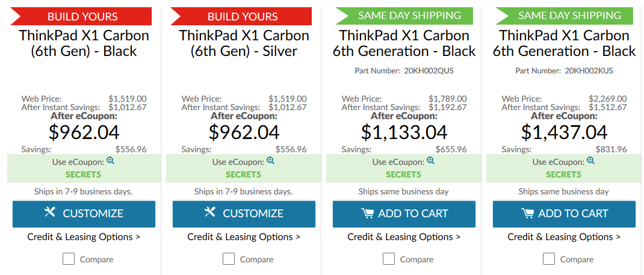Customize the ThinkPad X1 Carbon Silver

(244, 214)
